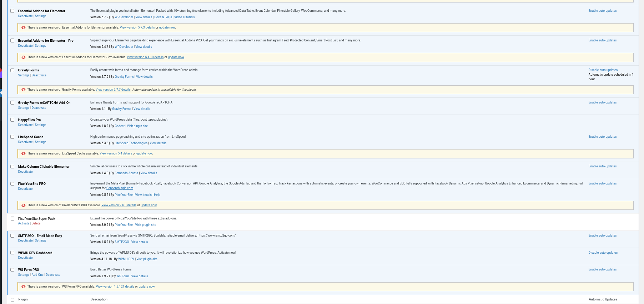Image resolution: width=644 pixels, height=304 pixels.
Task: Click update icon in Essential Addons for Elementor notice
Action: pos(24,27)
